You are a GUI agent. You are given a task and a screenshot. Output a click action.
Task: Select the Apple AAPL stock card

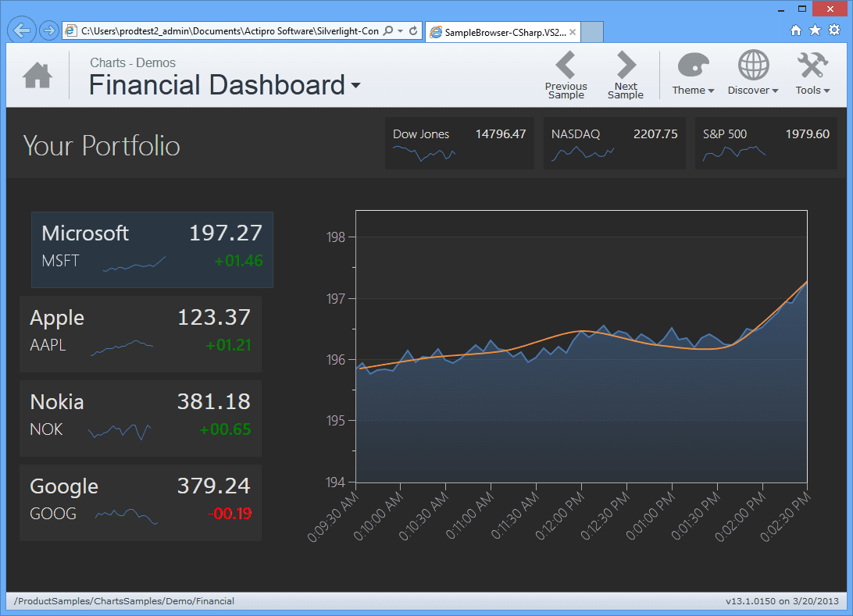point(141,334)
